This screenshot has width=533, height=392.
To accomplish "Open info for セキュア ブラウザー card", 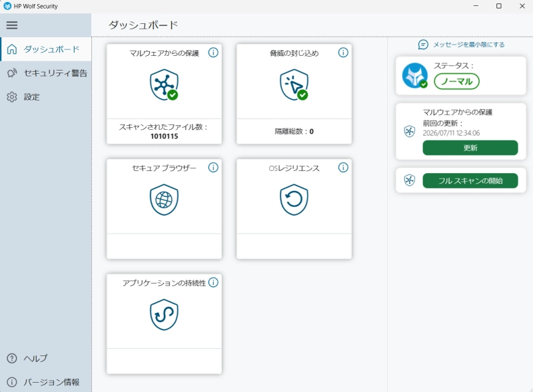I will point(213,168).
